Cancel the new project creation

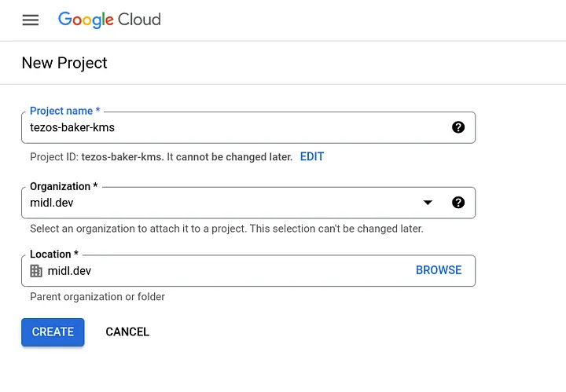click(x=127, y=332)
